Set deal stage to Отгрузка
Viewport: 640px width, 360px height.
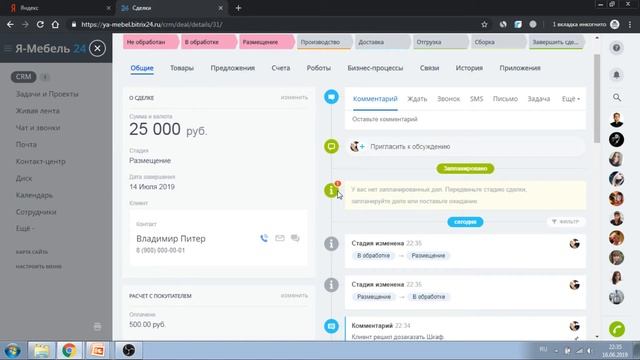(440, 42)
